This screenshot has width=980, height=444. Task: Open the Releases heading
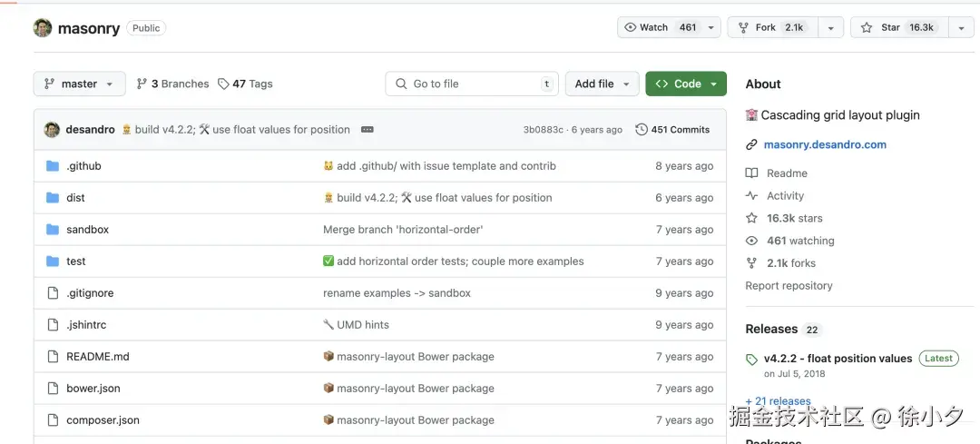[x=772, y=329]
